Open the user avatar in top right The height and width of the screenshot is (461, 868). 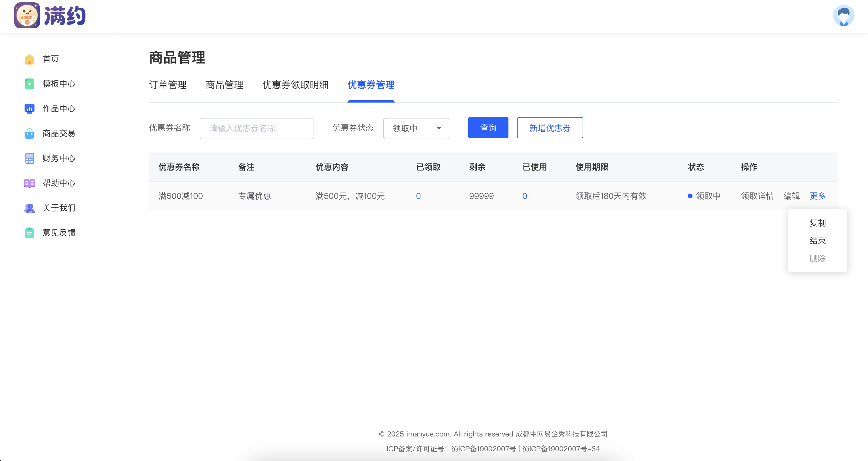click(x=843, y=15)
